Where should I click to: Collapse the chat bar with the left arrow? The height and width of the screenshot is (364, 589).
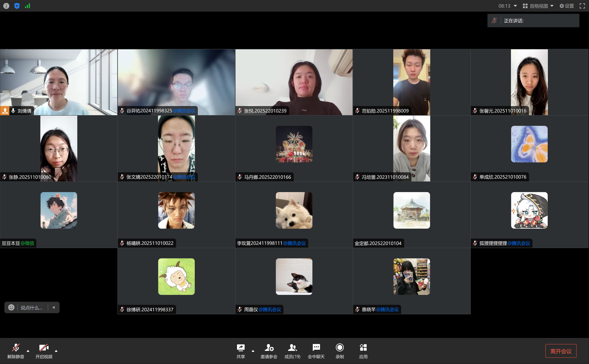53,307
